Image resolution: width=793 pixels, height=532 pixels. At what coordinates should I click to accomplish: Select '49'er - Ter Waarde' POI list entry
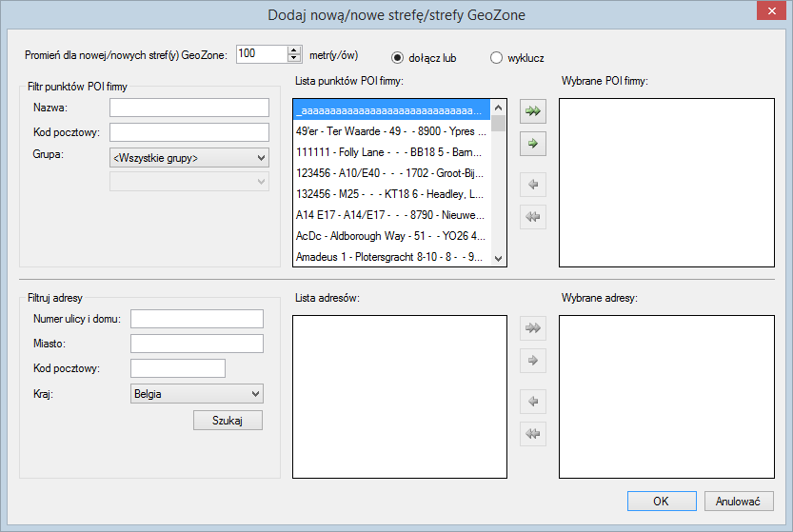(x=390, y=131)
